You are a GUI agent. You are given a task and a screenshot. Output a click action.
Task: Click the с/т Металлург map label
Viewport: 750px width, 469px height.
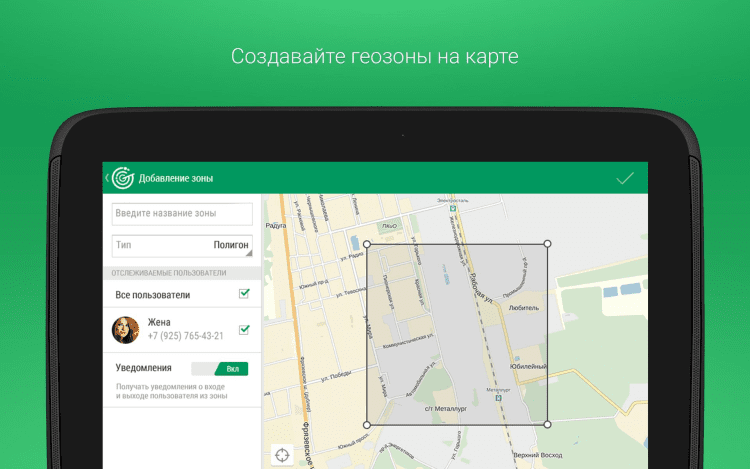pyautogui.click(x=446, y=409)
